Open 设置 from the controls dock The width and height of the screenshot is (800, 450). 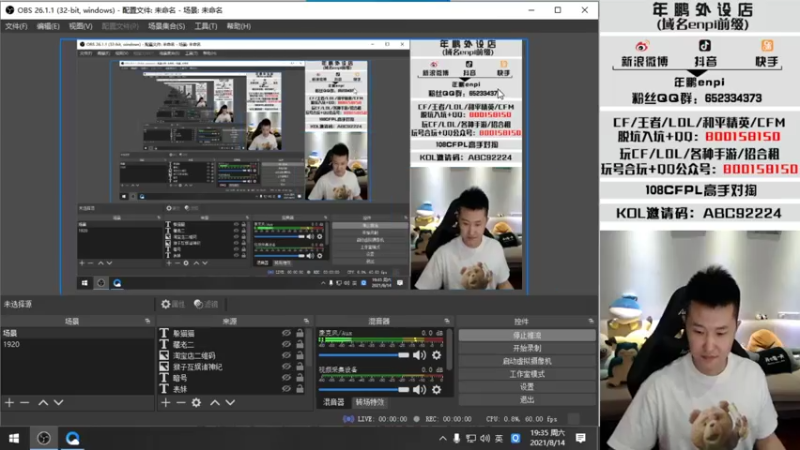(527, 387)
